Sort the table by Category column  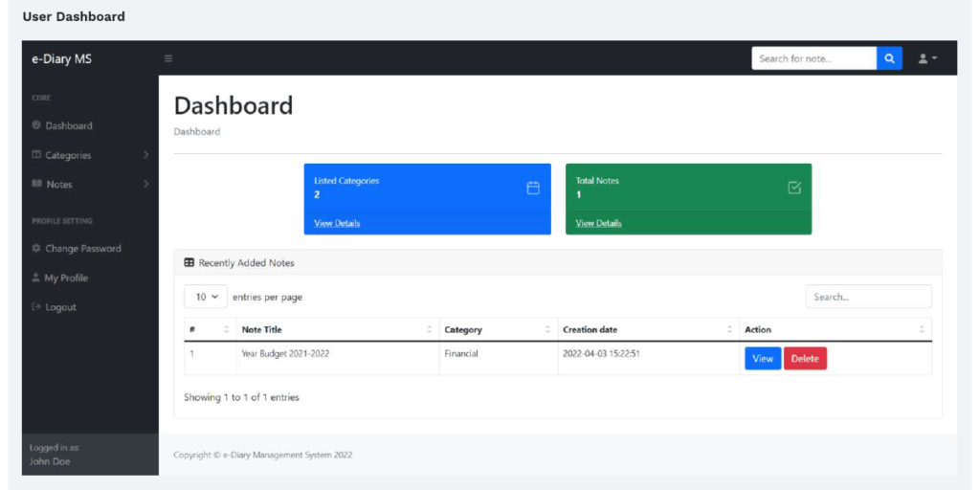(496, 329)
